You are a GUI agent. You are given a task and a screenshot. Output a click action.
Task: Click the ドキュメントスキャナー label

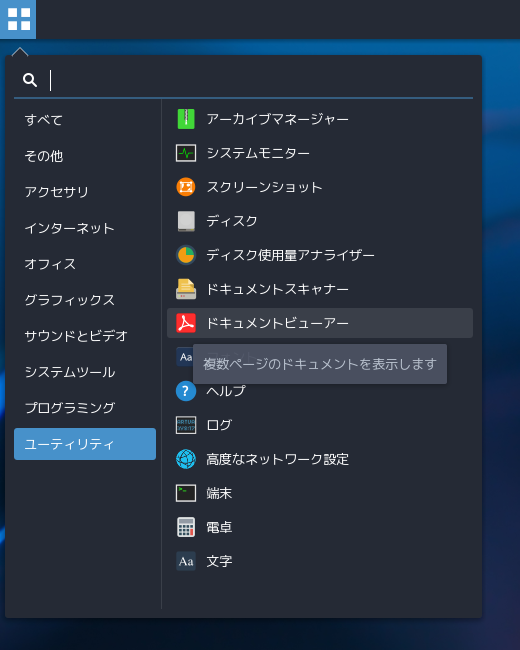[x=277, y=289]
